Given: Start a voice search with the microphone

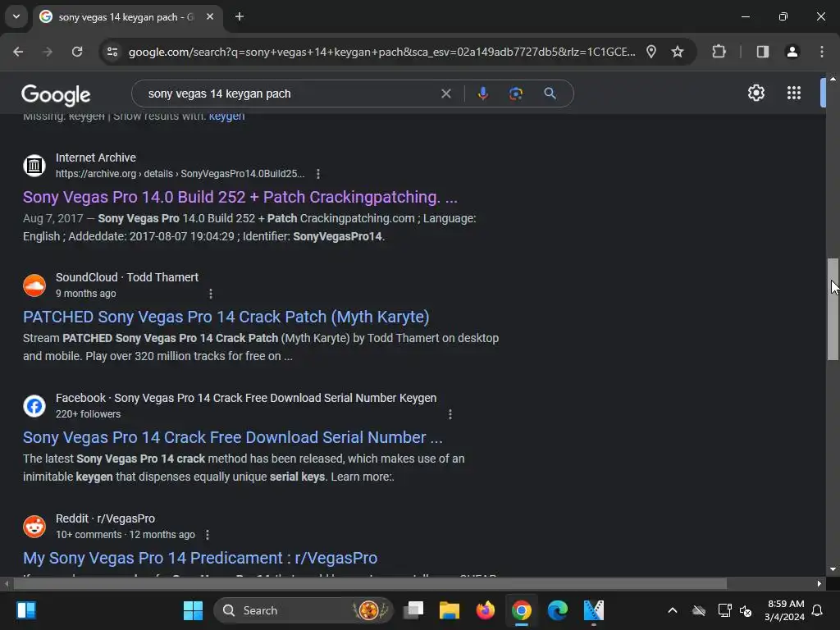Looking at the screenshot, I should [482, 94].
